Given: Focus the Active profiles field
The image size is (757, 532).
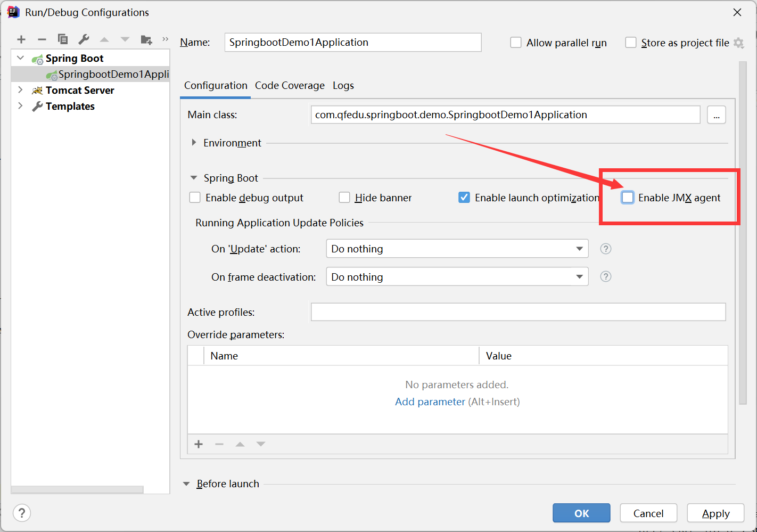Looking at the screenshot, I should click(x=519, y=312).
